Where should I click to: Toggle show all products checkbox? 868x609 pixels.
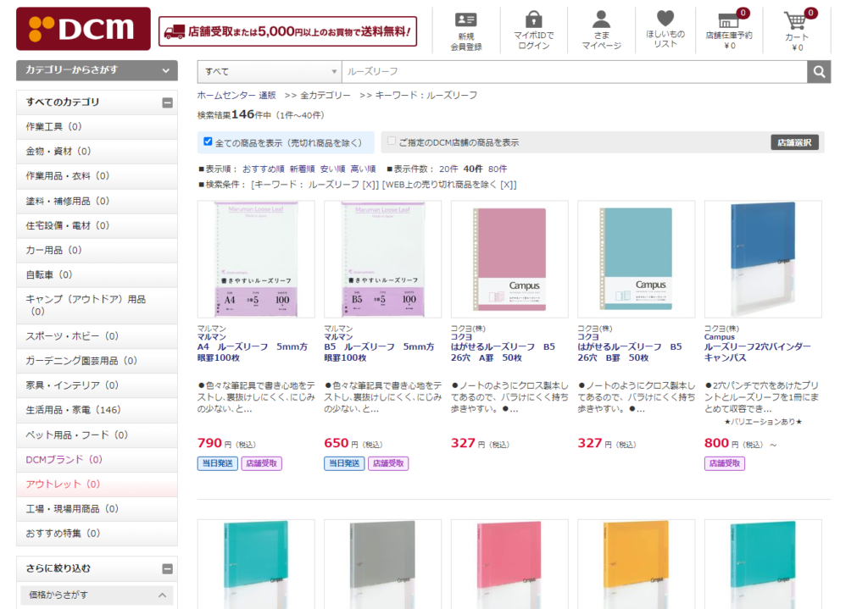[208, 141]
